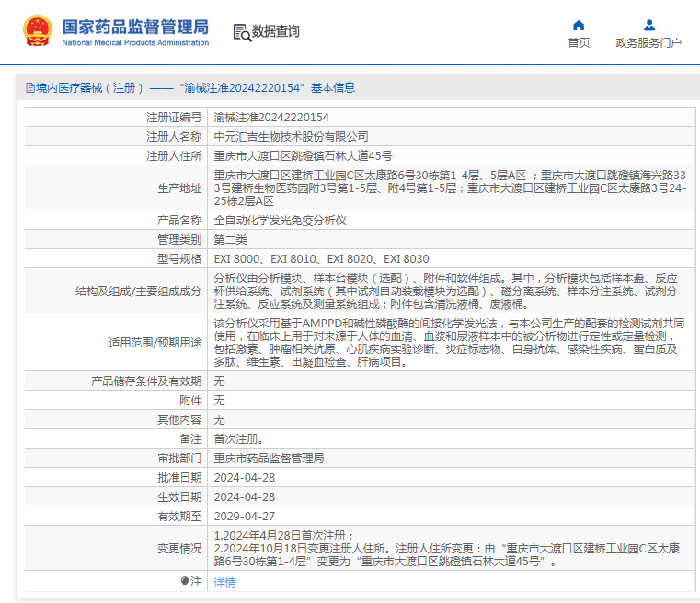Click the 有效期至 row label
The image size is (700, 603).
[179, 516]
